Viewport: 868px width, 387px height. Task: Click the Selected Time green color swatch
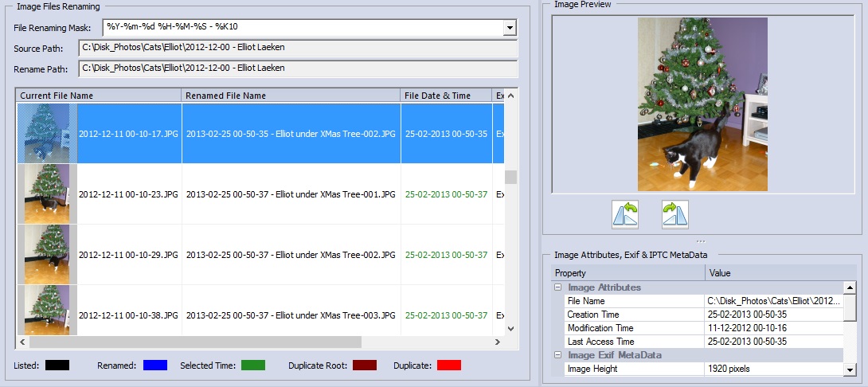(253, 365)
